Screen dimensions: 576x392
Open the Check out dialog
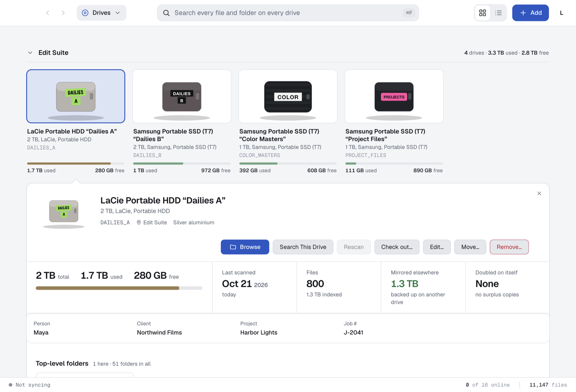click(x=397, y=247)
